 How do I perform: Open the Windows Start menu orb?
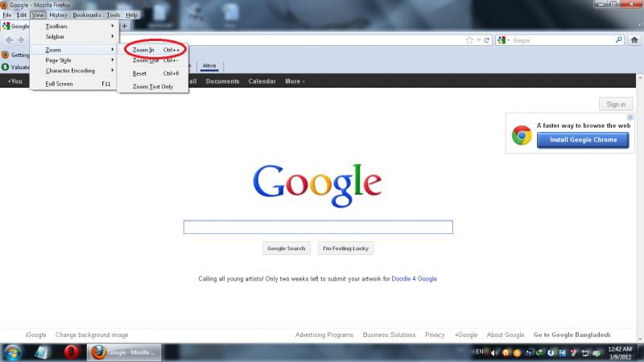pyautogui.click(x=14, y=352)
